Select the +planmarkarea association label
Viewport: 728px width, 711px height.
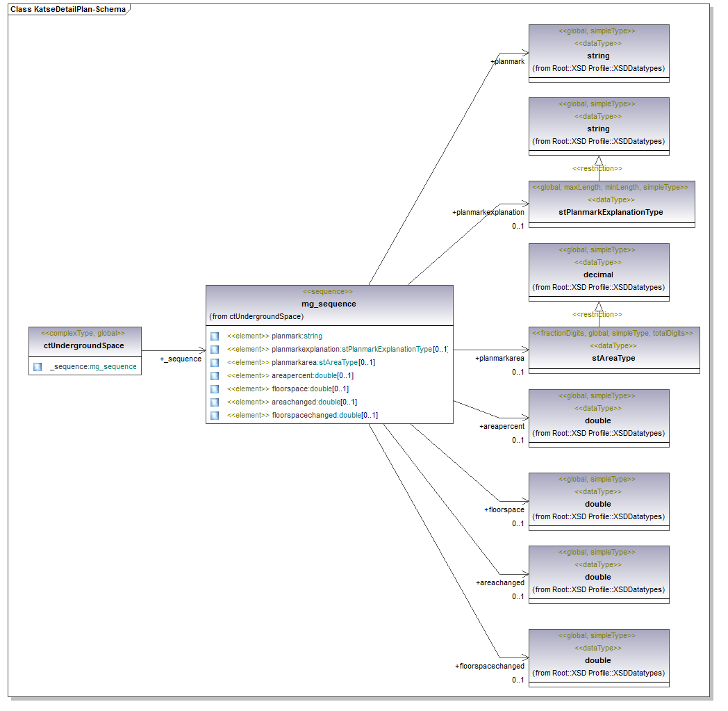tap(499, 359)
